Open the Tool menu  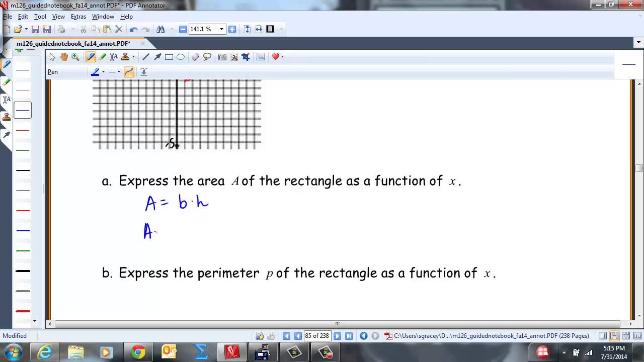(x=40, y=17)
